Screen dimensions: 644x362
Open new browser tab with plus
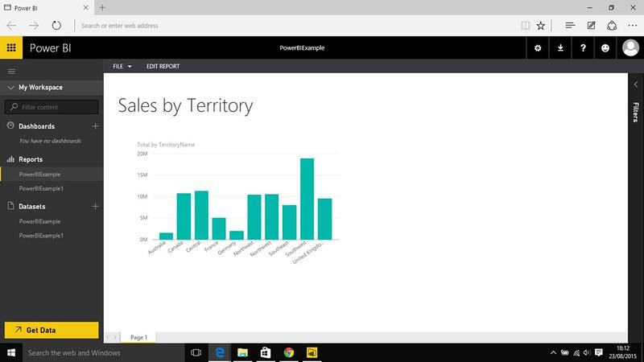coord(102,7)
